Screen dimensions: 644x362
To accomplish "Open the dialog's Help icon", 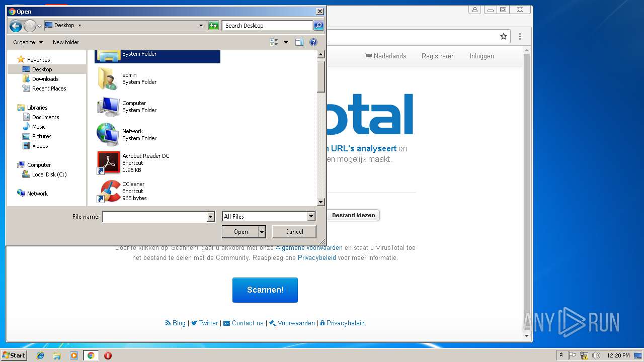I will [313, 42].
